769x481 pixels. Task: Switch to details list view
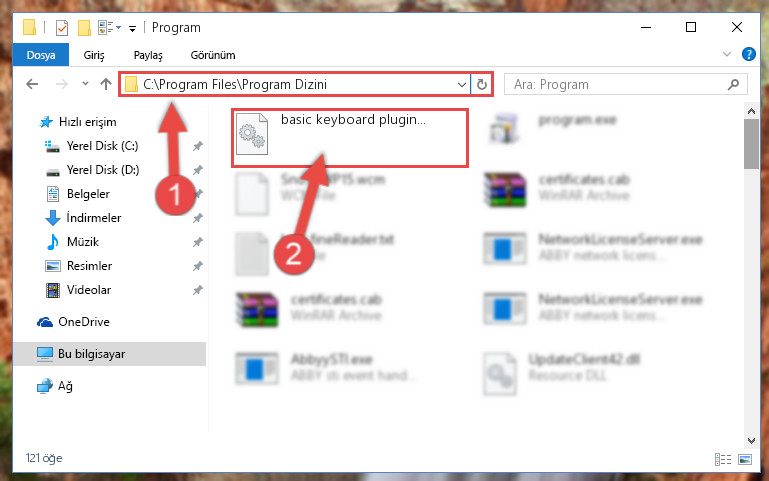point(723,459)
